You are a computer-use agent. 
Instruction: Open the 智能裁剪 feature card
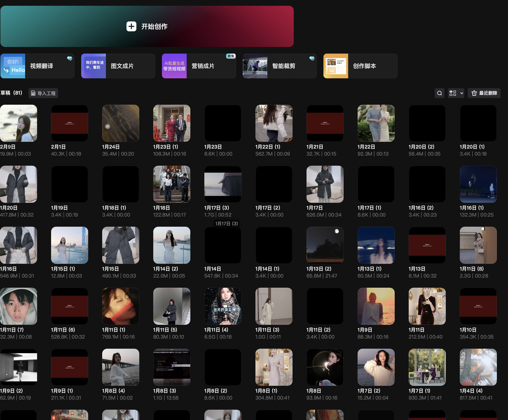click(x=280, y=66)
